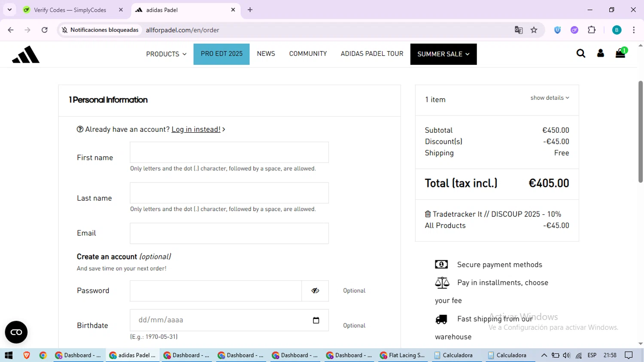Open Chrome three-dot menu
Image resolution: width=644 pixels, height=362 pixels.
(x=634, y=30)
